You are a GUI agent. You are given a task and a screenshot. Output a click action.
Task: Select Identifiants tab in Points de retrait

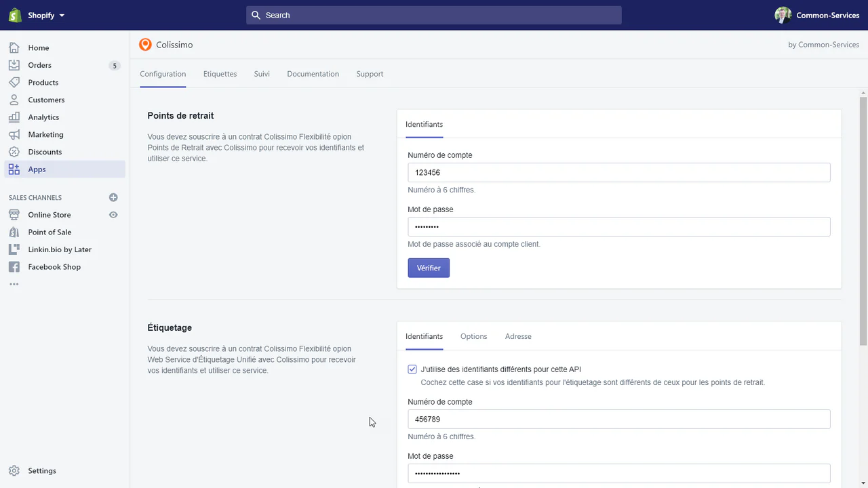click(x=424, y=125)
